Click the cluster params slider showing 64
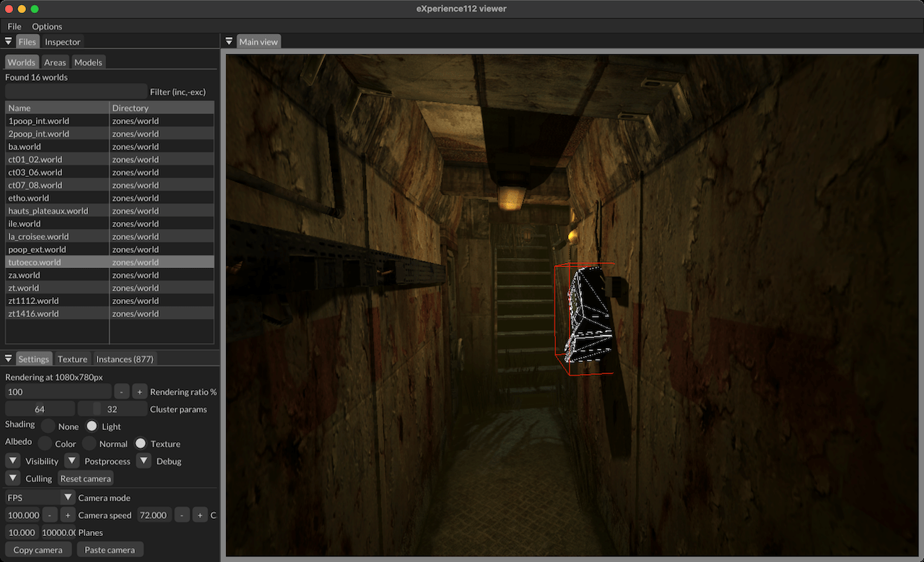Screen dimensions: 924x562 pos(40,409)
